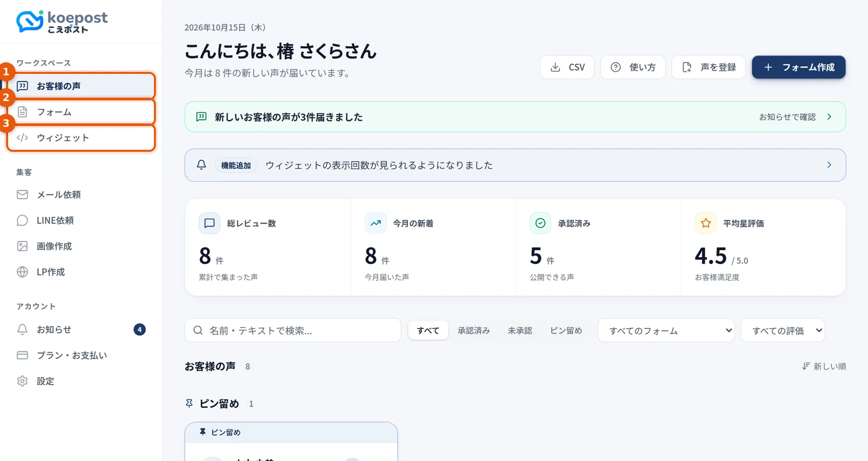868x461 pixels.
Task: Click the お知らせで確認 link
Action: pos(787,117)
